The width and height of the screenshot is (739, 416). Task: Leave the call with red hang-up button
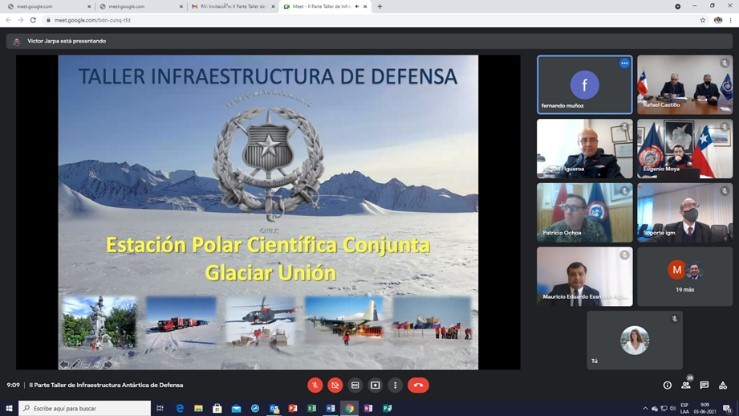[418, 385]
